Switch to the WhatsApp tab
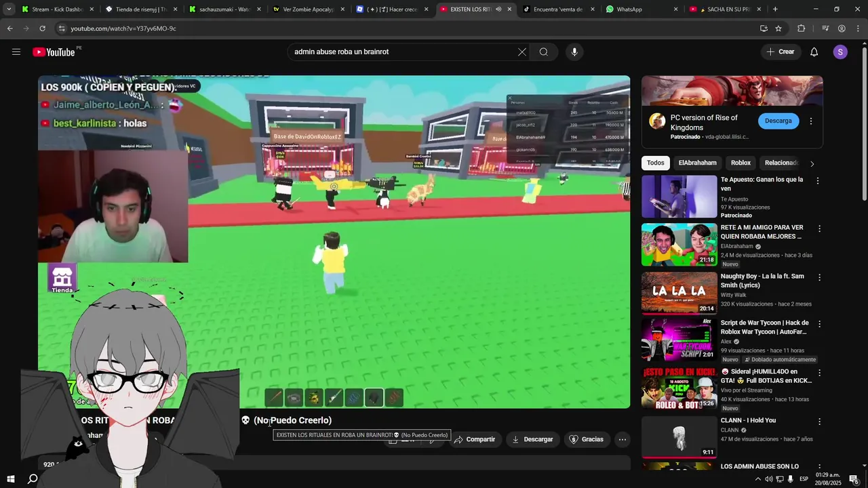Viewport: 868px width, 488px height. [x=641, y=9]
